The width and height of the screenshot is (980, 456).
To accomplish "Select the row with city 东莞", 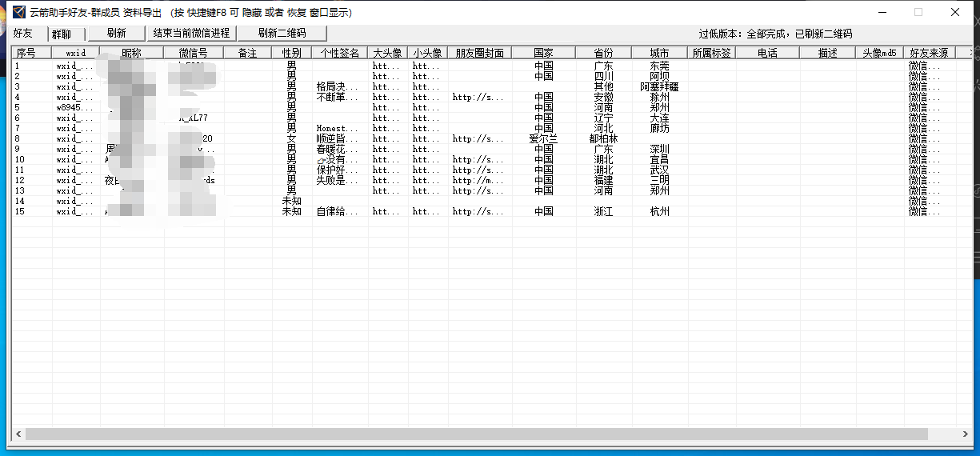I will [x=494, y=66].
